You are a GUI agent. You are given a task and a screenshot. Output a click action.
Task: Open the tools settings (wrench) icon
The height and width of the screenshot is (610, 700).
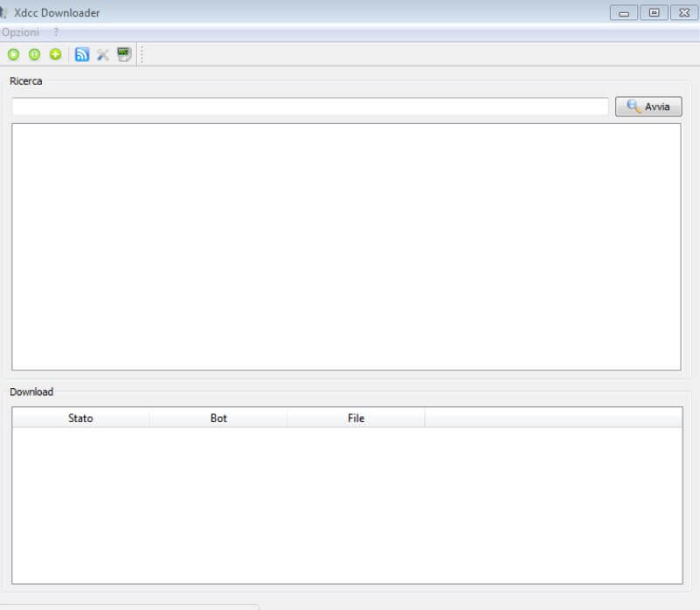pos(103,55)
